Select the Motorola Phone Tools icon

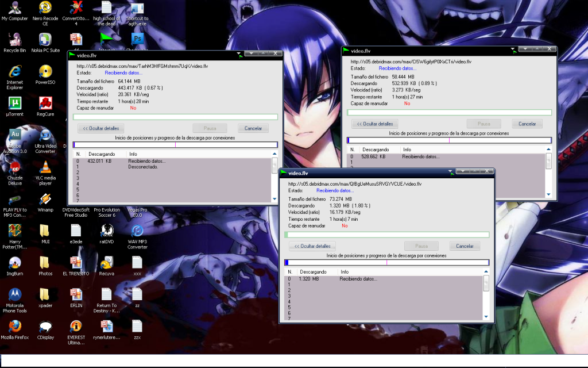coord(14,300)
